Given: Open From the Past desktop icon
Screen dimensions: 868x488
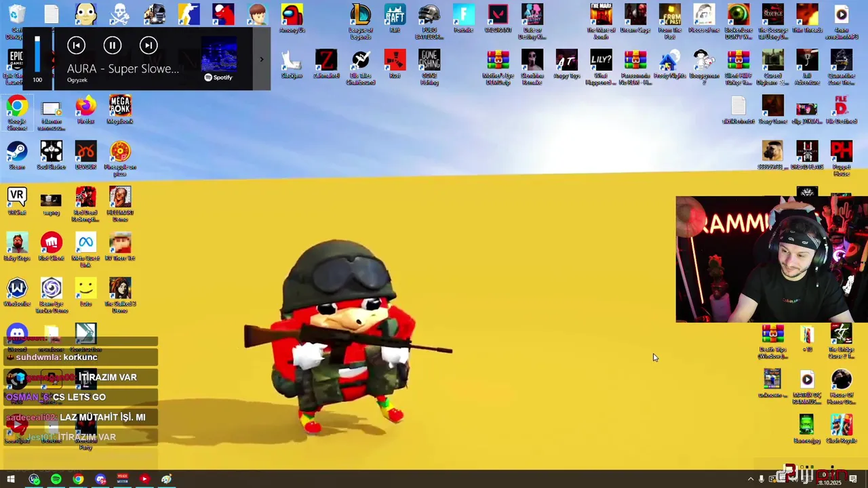Looking at the screenshot, I should click(669, 22).
